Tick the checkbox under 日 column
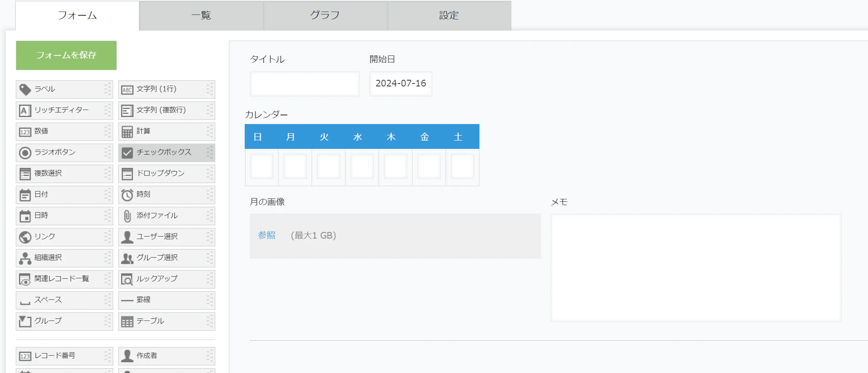 tap(262, 166)
